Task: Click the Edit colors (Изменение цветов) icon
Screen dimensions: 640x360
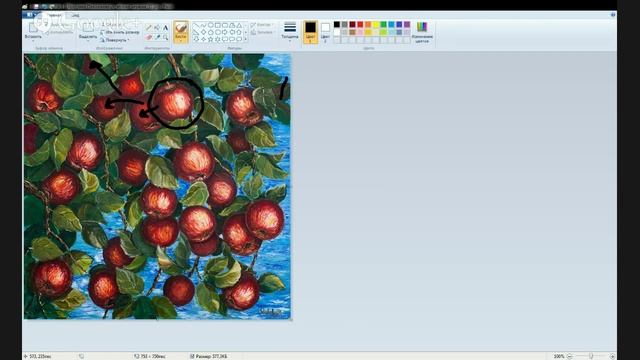Action: point(422,27)
